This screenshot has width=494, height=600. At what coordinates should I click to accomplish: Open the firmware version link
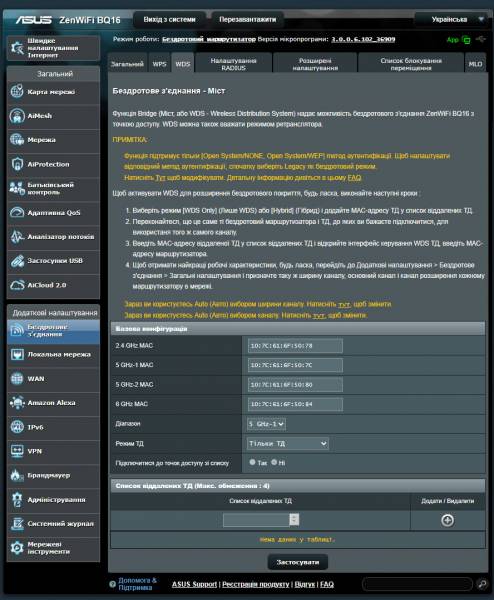[x=363, y=39]
